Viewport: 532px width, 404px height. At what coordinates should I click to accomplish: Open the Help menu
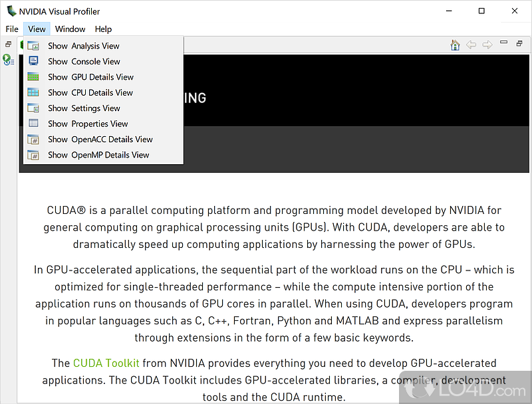[103, 29]
